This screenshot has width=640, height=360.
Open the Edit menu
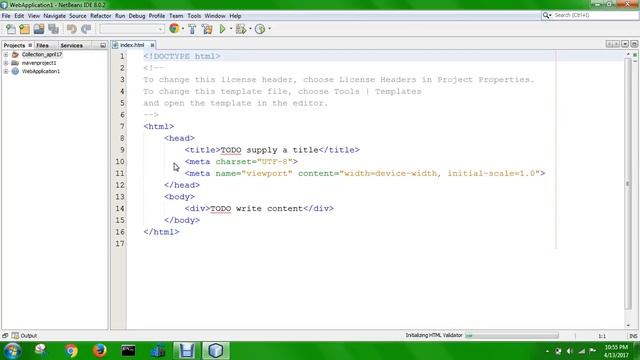tap(19, 16)
